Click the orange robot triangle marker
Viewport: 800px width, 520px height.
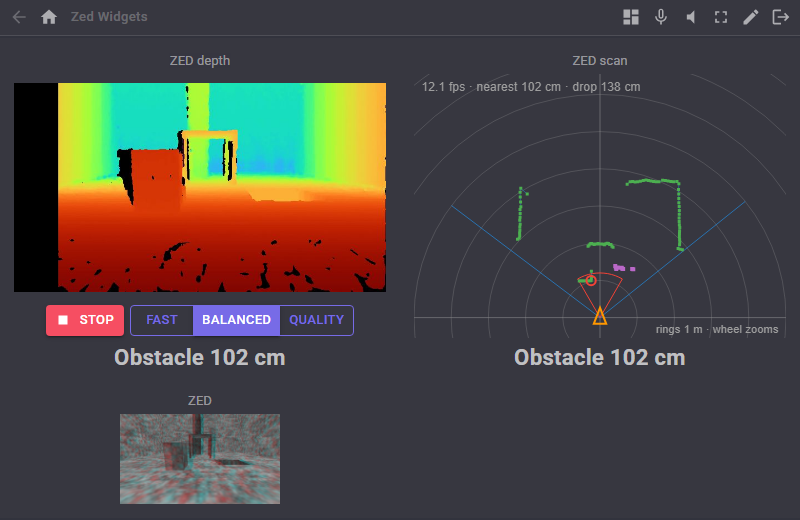[600, 316]
